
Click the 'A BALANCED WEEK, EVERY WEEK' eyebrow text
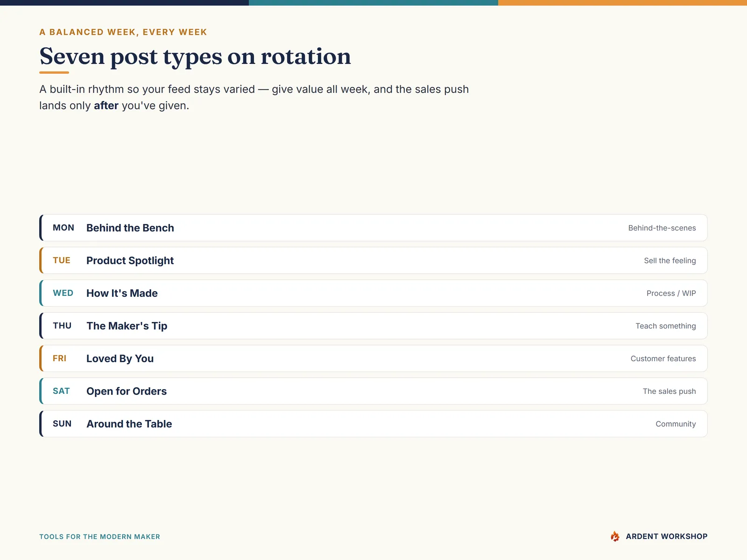click(123, 32)
